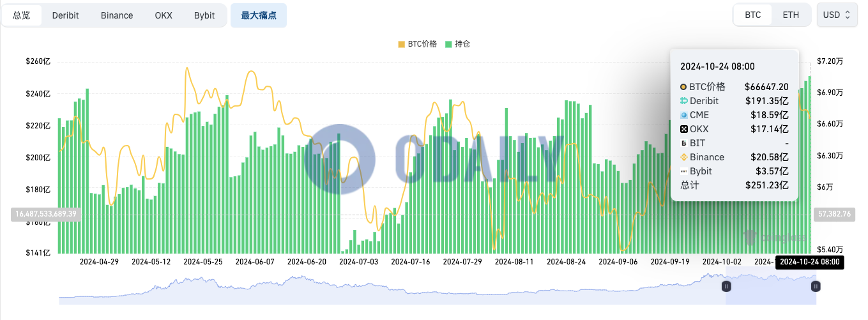Click the Binance icon in tooltip
The image size is (868, 320).
pyautogui.click(x=683, y=157)
